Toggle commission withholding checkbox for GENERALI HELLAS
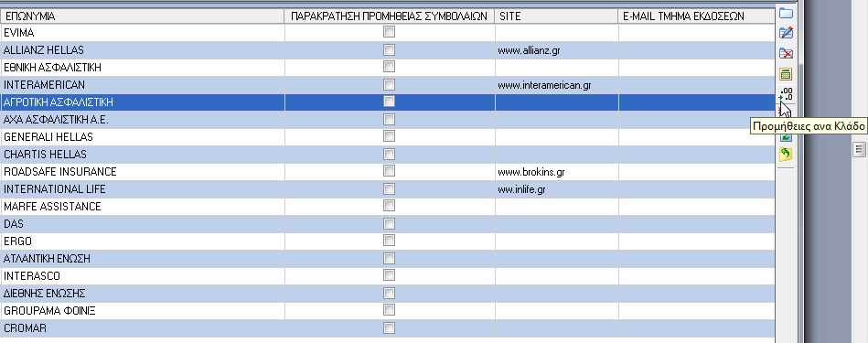Viewport: 868px width, 343px height. [x=389, y=136]
